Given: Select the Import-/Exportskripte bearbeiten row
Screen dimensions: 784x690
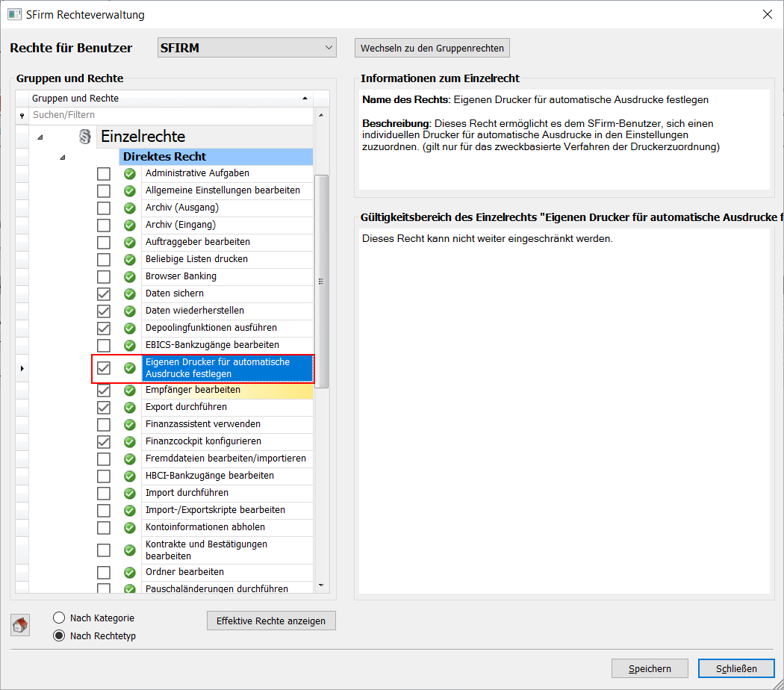Looking at the screenshot, I should coord(228,510).
